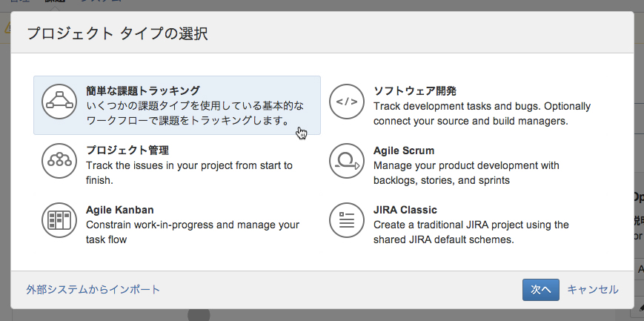Screen dimensions: 644x321
Task: Pick the プロジェクト管理 project type heading
Action: click(x=127, y=150)
